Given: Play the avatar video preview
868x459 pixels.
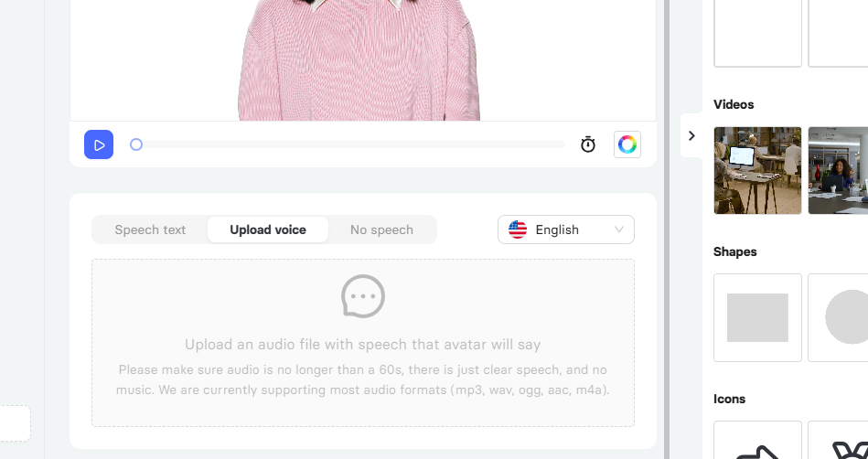Looking at the screenshot, I should 99,144.
